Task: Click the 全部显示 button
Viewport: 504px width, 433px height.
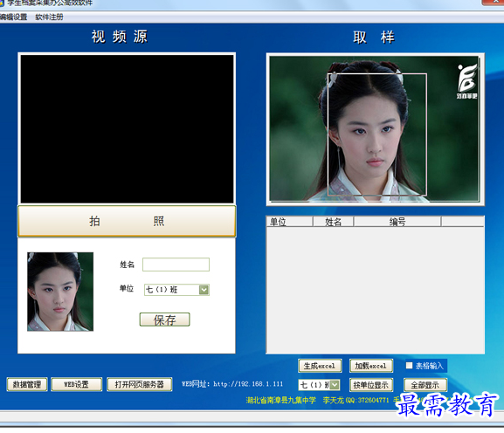Action: [425, 385]
